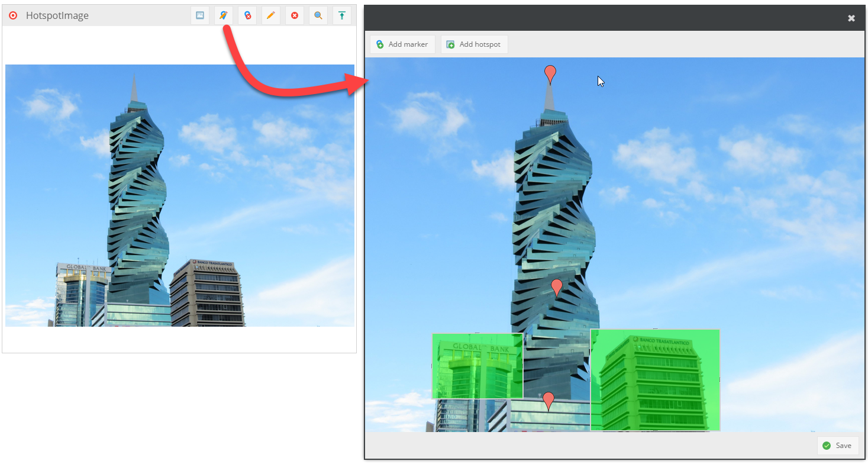Click the Add marker button
The height and width of the screenshot is (464, 868).
402,44
